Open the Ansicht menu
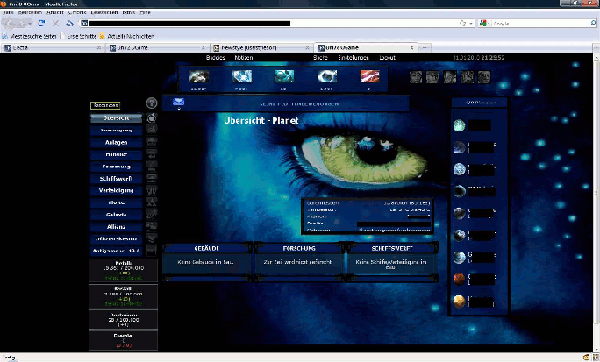Image resolution: width=600 pixels, height=362 pixels. point(55,12)
